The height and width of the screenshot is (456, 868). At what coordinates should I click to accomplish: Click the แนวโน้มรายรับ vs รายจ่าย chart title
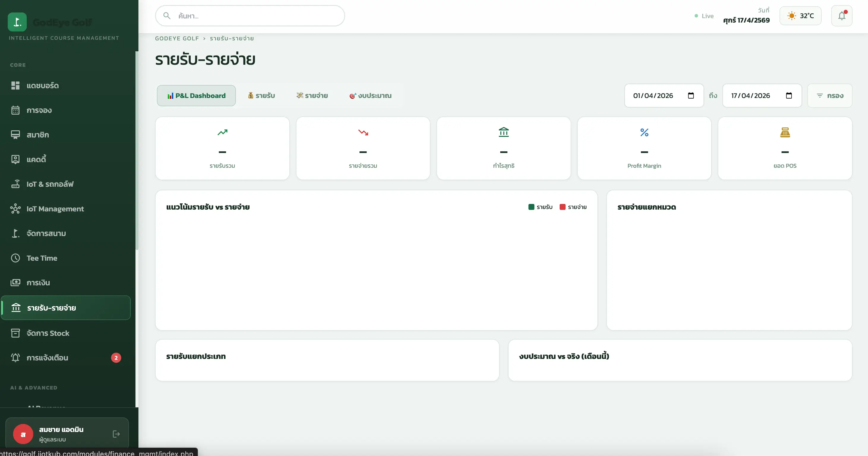point(208,207)
